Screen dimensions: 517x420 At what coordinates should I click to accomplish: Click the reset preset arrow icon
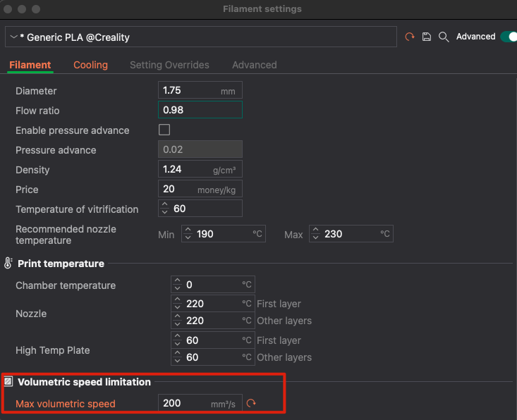(410, 37)
